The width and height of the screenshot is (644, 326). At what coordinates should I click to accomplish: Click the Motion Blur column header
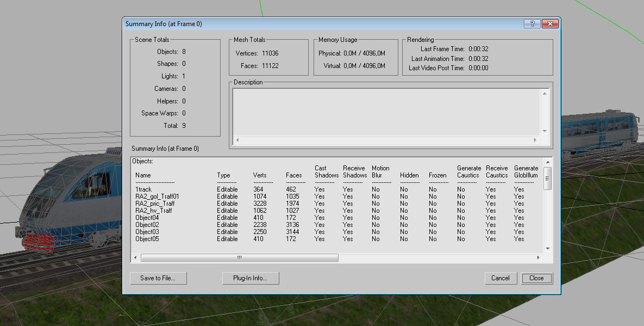pos(380,171)
